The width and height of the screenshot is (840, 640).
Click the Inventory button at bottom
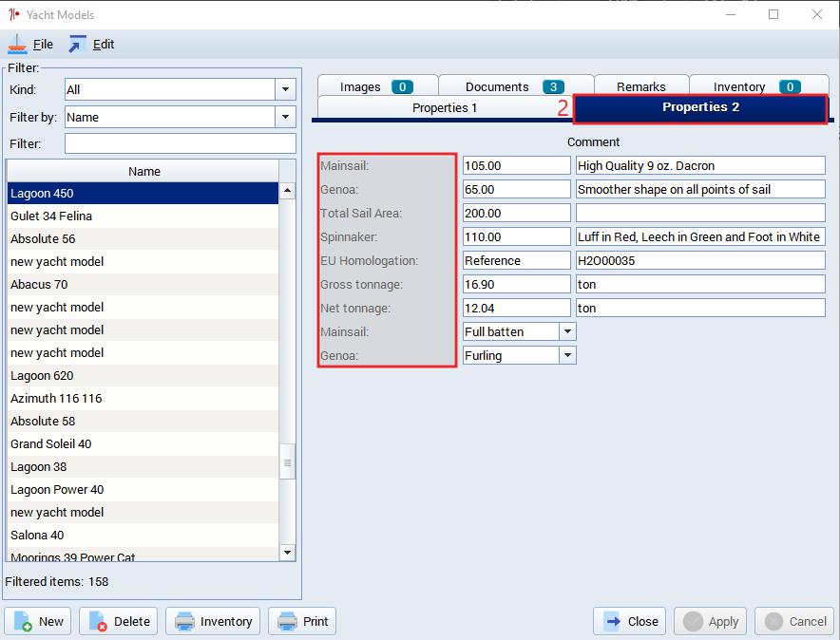pos(213,621)
